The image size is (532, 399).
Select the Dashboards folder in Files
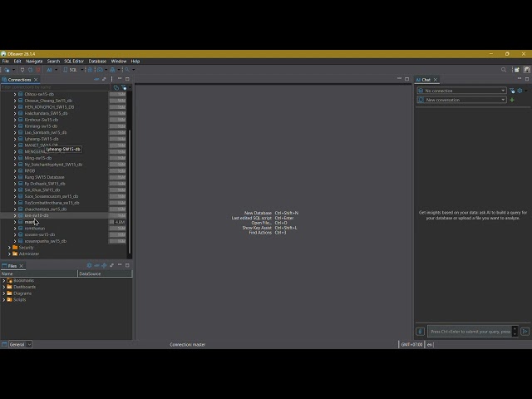click(24, 287)
